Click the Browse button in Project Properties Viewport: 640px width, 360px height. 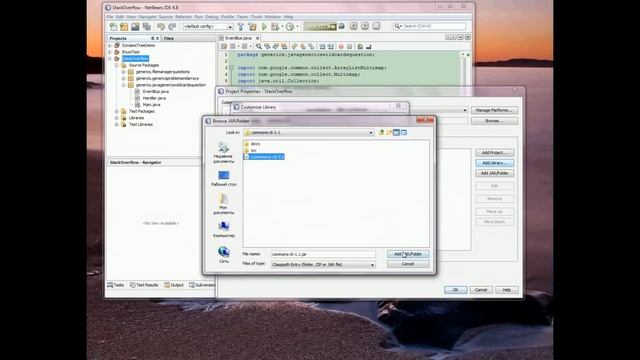coord(494,121)
